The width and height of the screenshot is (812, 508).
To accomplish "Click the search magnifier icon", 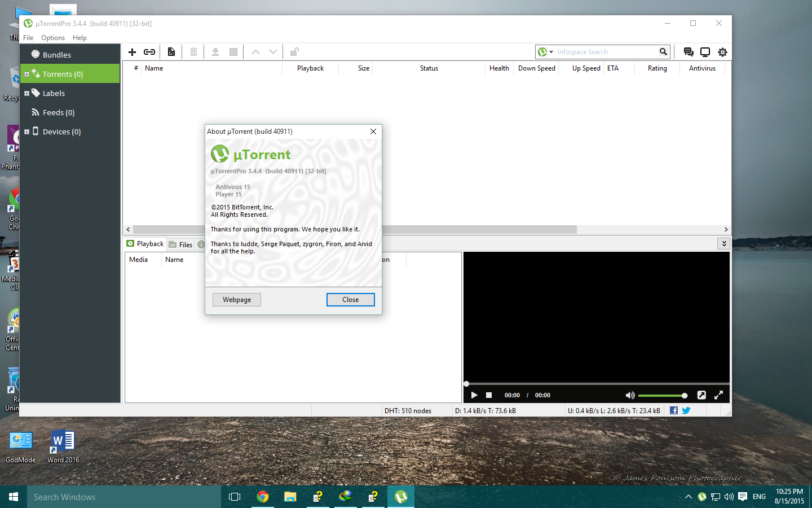I will coord(663,52).
